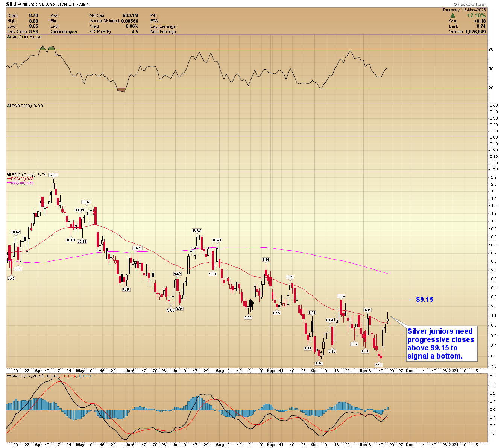504x448 pixels.
Task: Click the Prev Close value 8.56
Action: 33,32
